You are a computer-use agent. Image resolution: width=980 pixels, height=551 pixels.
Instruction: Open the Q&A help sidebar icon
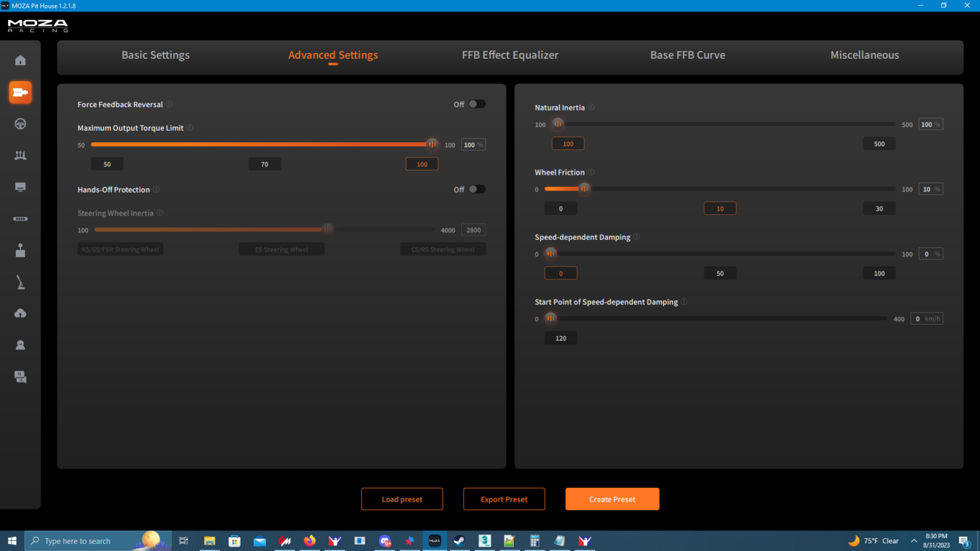pyautogui.click(x=20, y=377)
